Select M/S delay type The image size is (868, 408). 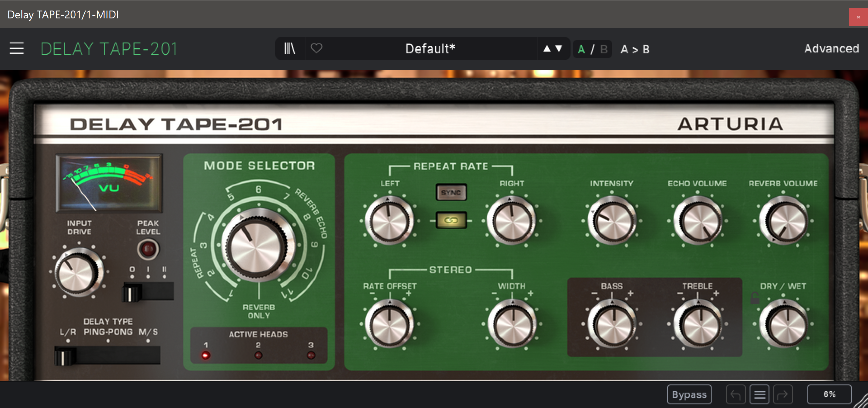coord(148,332)
